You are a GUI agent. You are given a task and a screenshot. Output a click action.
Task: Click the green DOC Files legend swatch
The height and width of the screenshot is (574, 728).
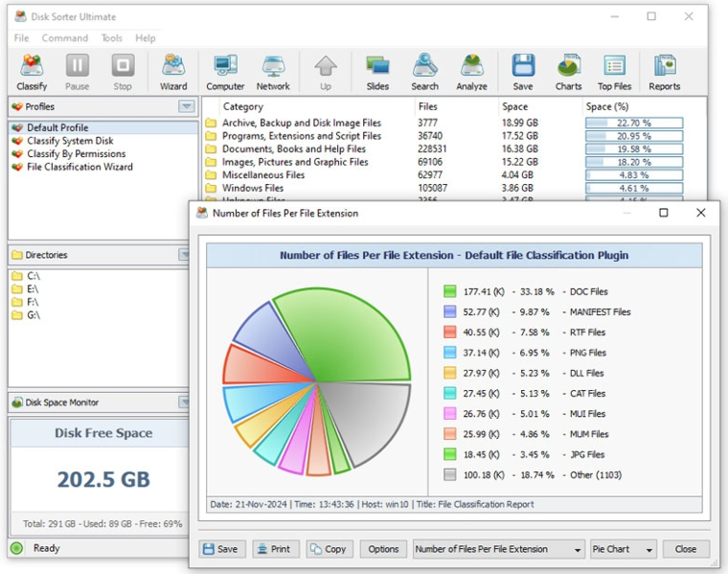tap(449, 291)
